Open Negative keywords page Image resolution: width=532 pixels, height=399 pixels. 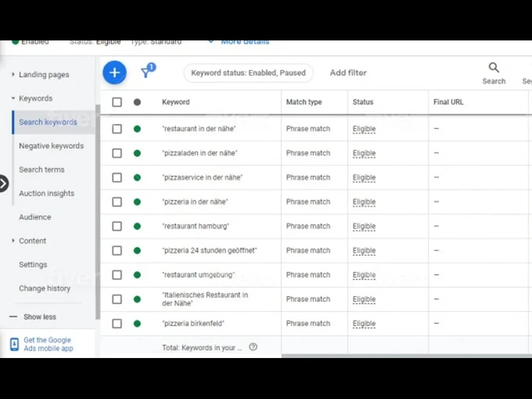(51, 146)
